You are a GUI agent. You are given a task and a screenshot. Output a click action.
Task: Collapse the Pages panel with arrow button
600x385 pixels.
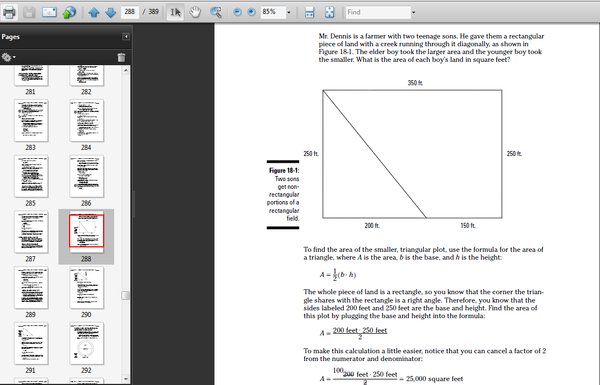[126, 36]
